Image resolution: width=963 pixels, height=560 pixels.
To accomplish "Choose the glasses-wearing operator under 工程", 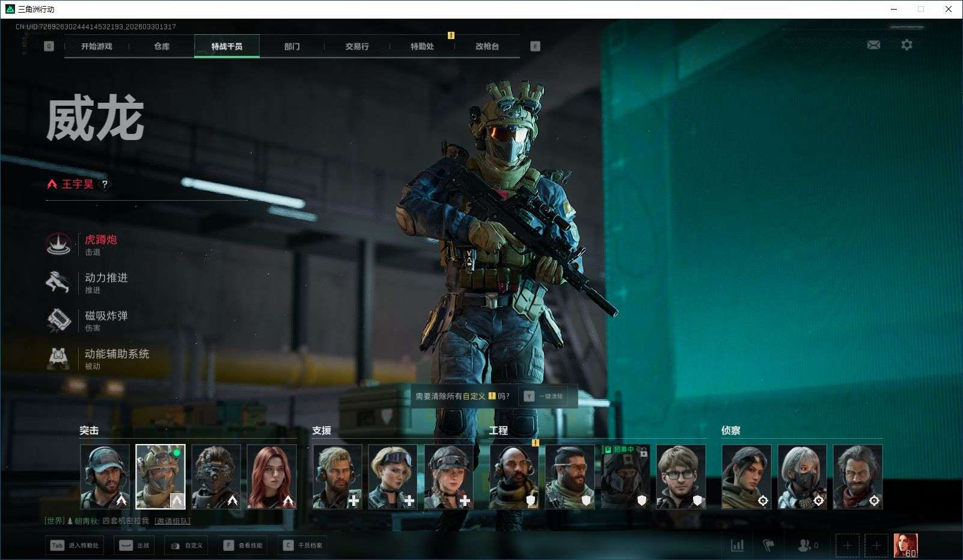I will click(681, 477).
